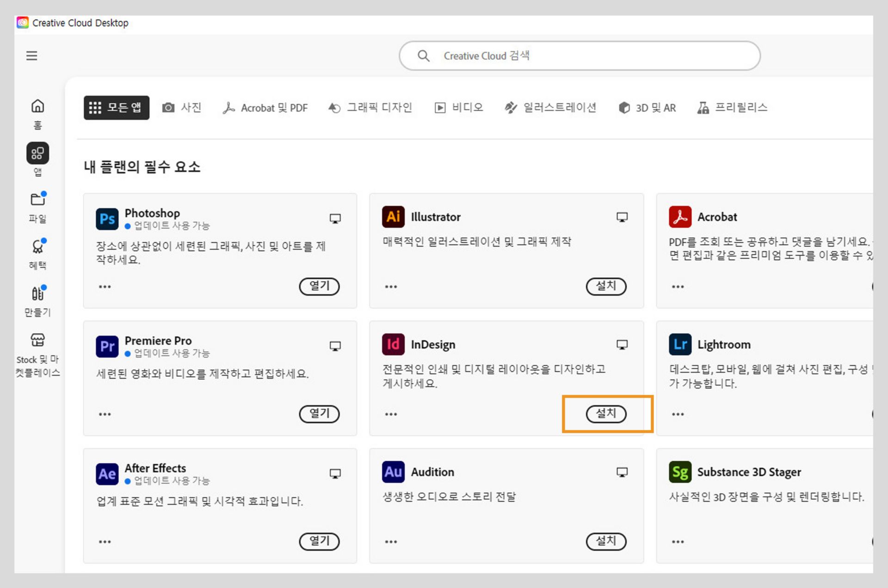The width and height of the screenshot is (888, 588).
Task: Click the InDesign app icon
Action: (393, 344)
